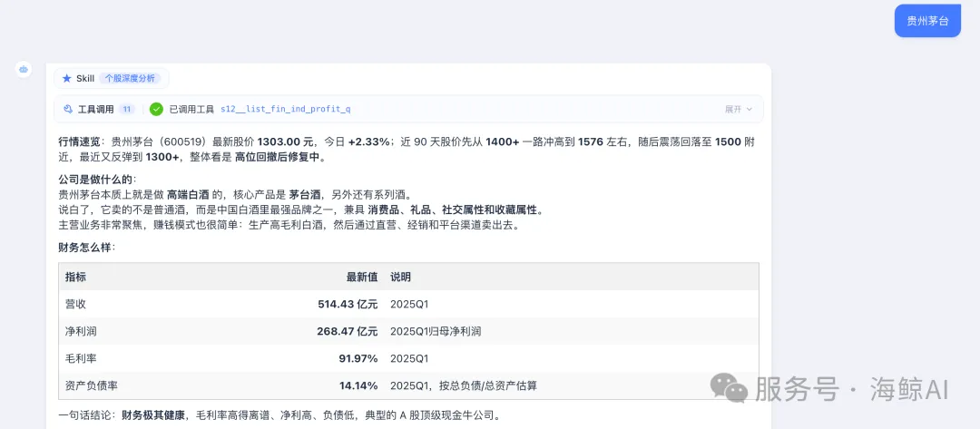Click the Skill label text
Viewport: 980px width, 429px height.
(x=85, y=79)
